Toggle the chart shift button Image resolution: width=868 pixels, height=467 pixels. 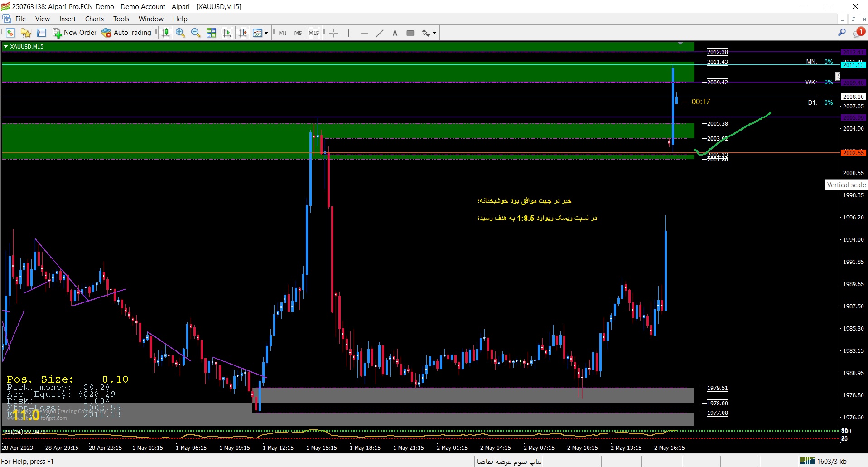pyautogui.click(x=243, y=33)
